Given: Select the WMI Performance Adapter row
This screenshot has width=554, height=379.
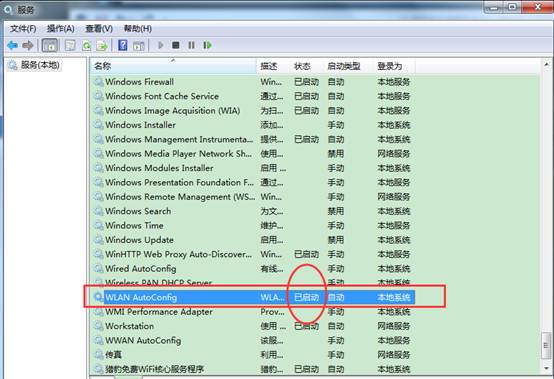Looking at the screenshot, I should [x=254, y=312].
